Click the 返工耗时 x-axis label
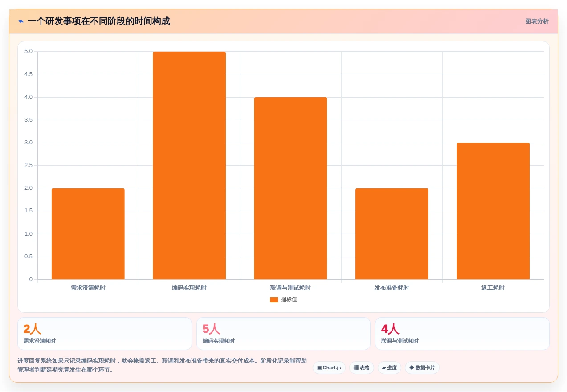 493,288
